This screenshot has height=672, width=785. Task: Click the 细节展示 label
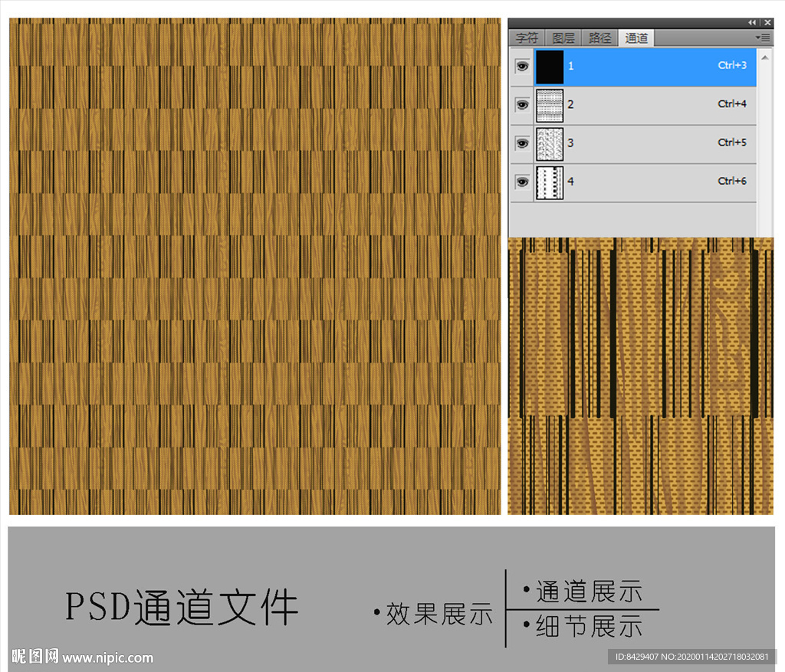pos(590,627)
